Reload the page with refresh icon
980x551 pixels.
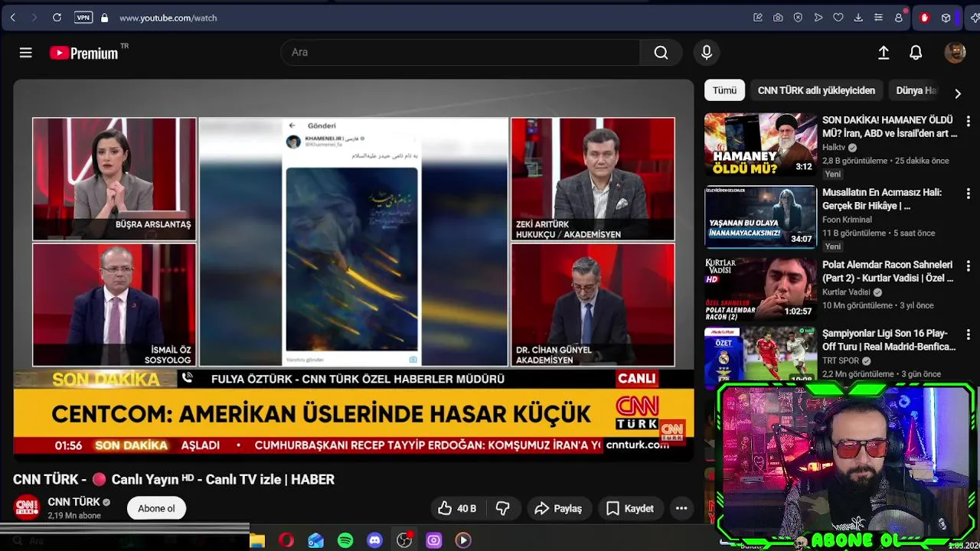(57, 18)
